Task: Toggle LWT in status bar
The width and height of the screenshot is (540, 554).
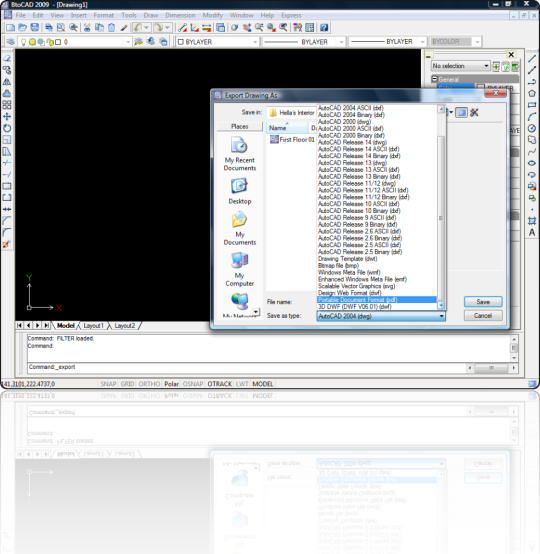Action: 242,384
